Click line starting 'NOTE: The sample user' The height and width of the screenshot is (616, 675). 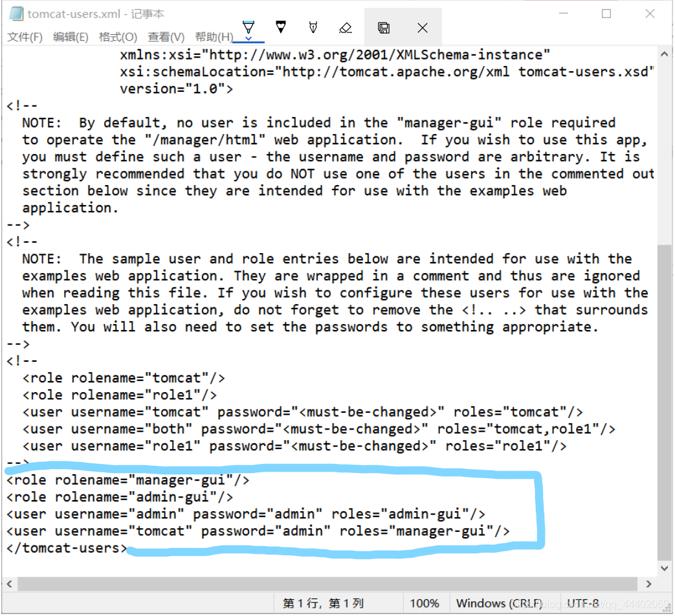327,259
